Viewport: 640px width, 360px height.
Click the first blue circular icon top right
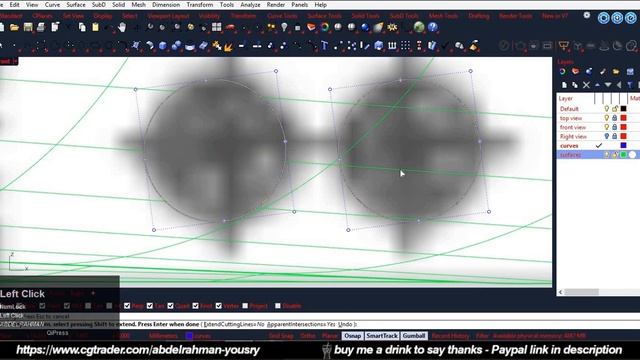point(604,18)
